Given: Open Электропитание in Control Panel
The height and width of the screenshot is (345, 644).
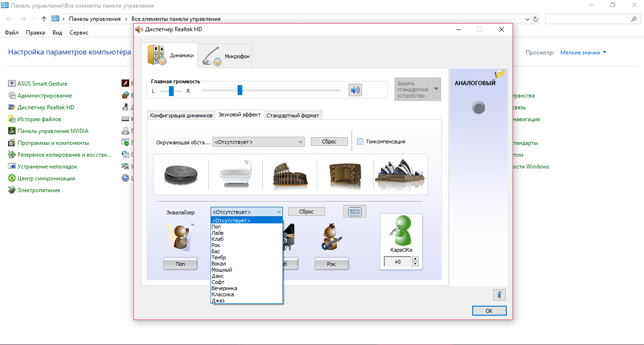Looking at the screenshot, I should (x=34, y=190).
